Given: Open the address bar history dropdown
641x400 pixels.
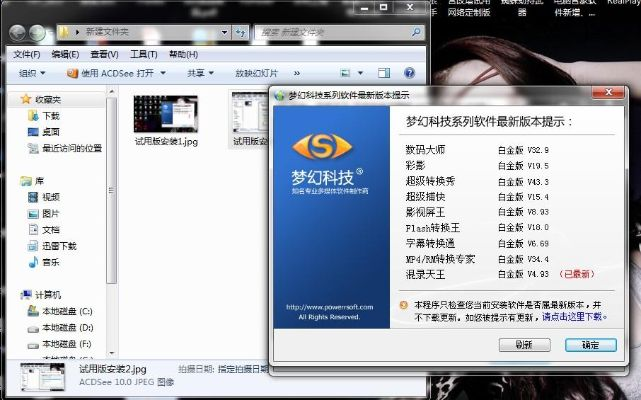Looking at the screenshot, I should click(224, 32).
